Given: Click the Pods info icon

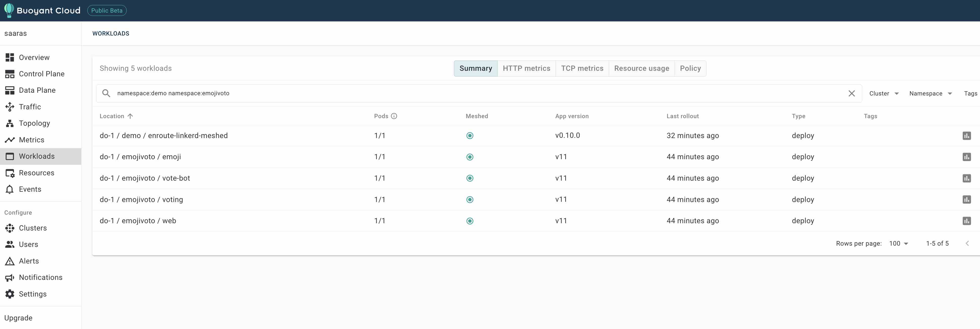Looking at the screenshot, I should pos(394,116).
